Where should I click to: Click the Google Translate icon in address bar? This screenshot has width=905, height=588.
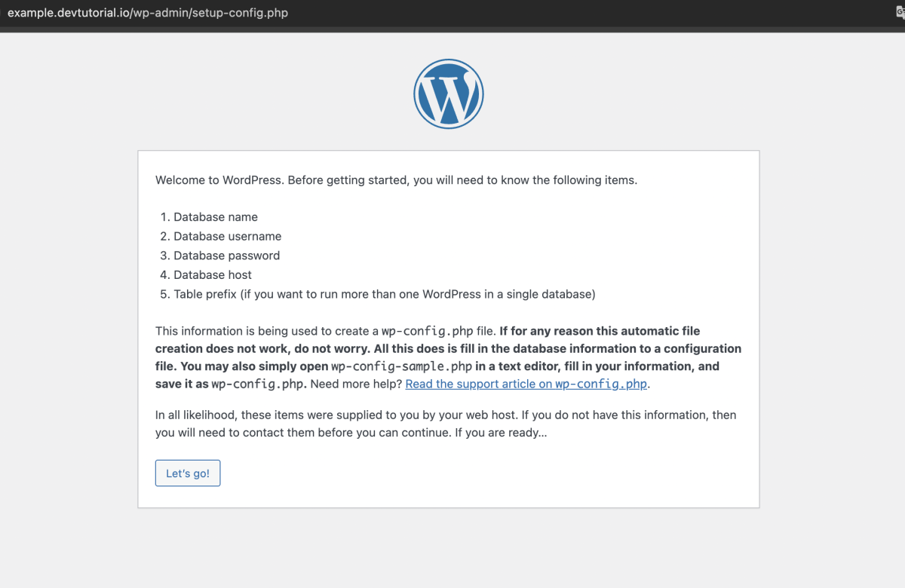click(899, 14)
